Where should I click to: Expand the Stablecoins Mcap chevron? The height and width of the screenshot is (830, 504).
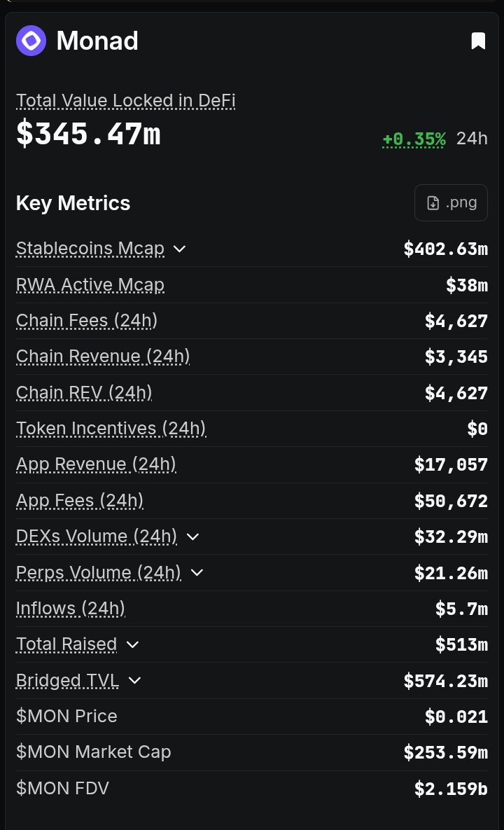tap(179, 249)
